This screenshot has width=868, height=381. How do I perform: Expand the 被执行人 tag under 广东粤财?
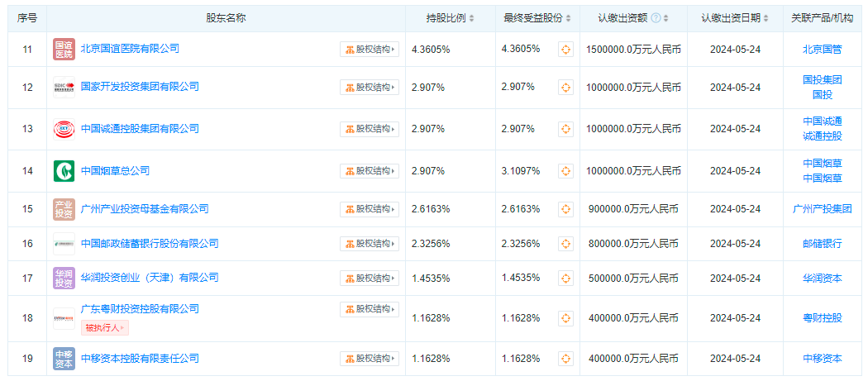(x=105, y=328)
